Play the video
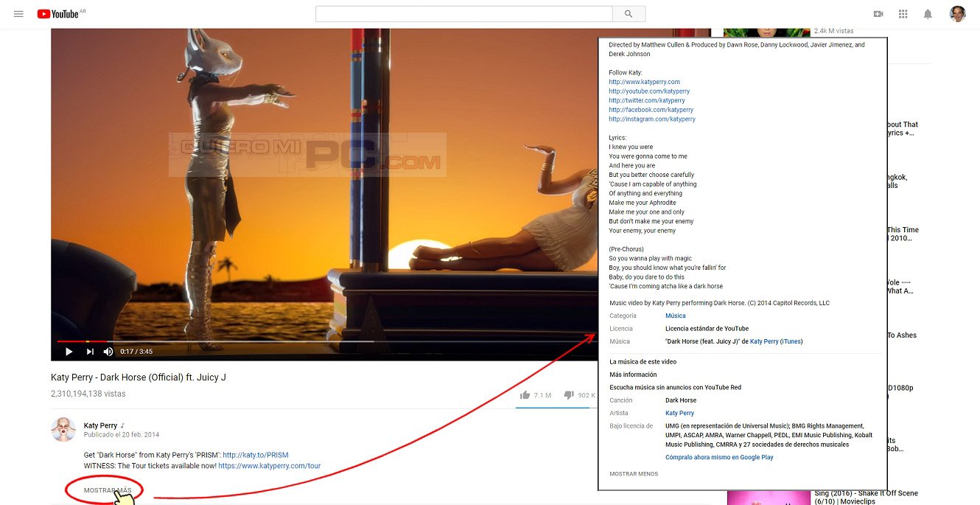Screen dimensions: 980x505 point(69,352)
